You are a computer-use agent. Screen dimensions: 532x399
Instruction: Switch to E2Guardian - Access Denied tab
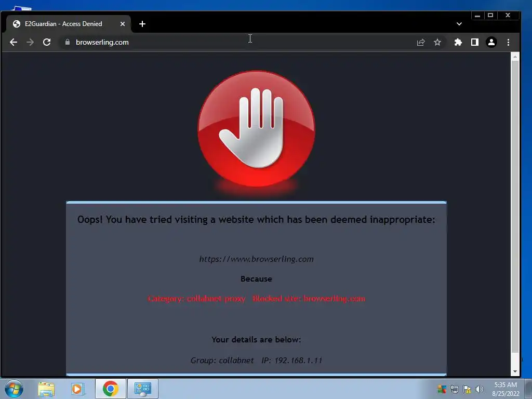[x=63, y=24]
